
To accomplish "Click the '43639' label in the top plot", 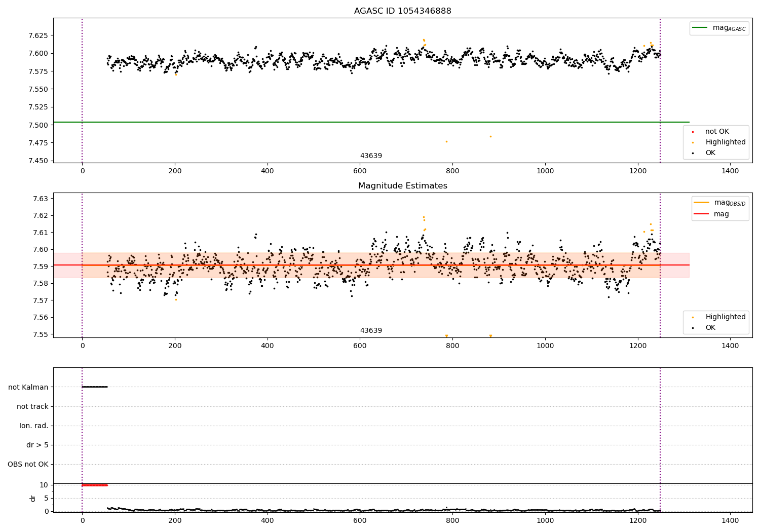I will pyautogui.click(x=371, y=156).
